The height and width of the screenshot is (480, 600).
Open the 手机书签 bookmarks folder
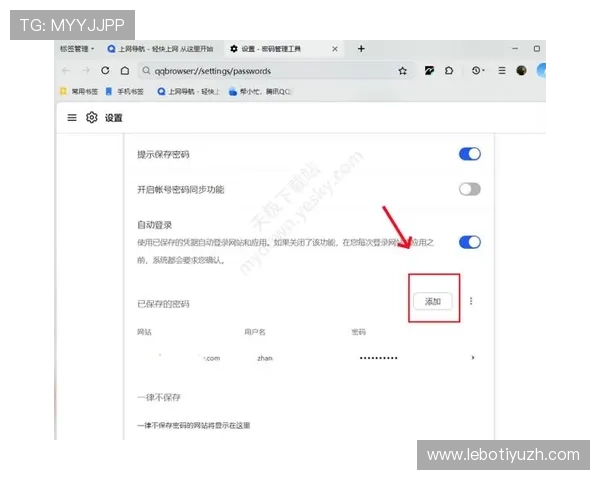click(125, 91)
